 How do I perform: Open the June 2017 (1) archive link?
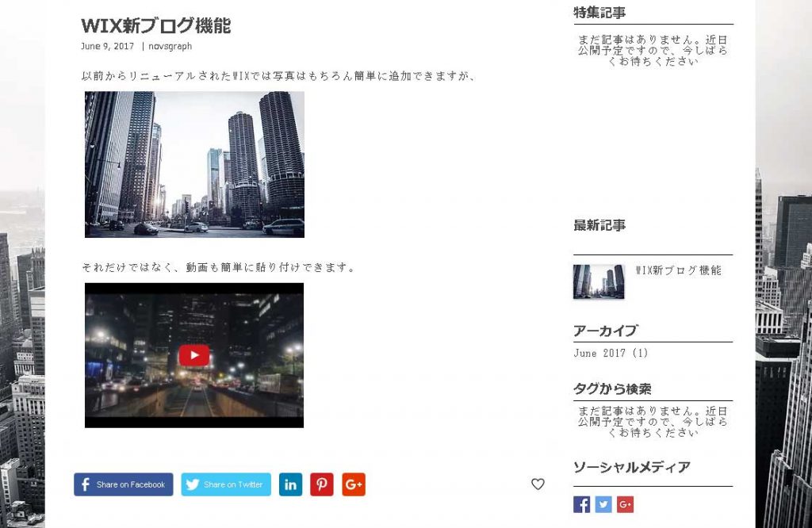(611, 354)
